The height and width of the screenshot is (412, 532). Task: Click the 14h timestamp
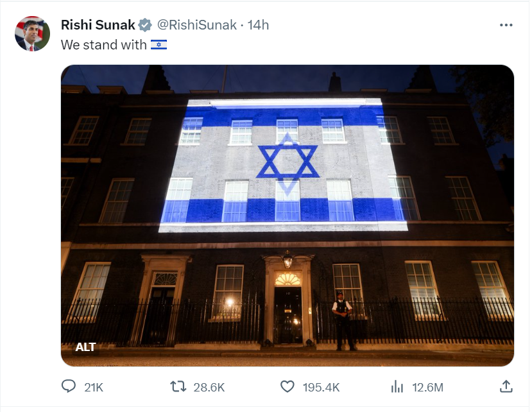(258, 25)
